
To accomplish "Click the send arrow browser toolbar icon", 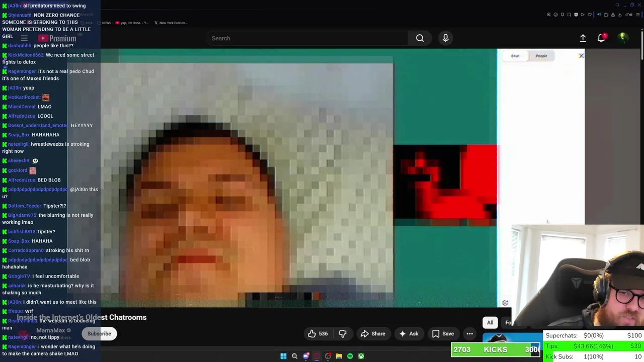I will (583, 15).
